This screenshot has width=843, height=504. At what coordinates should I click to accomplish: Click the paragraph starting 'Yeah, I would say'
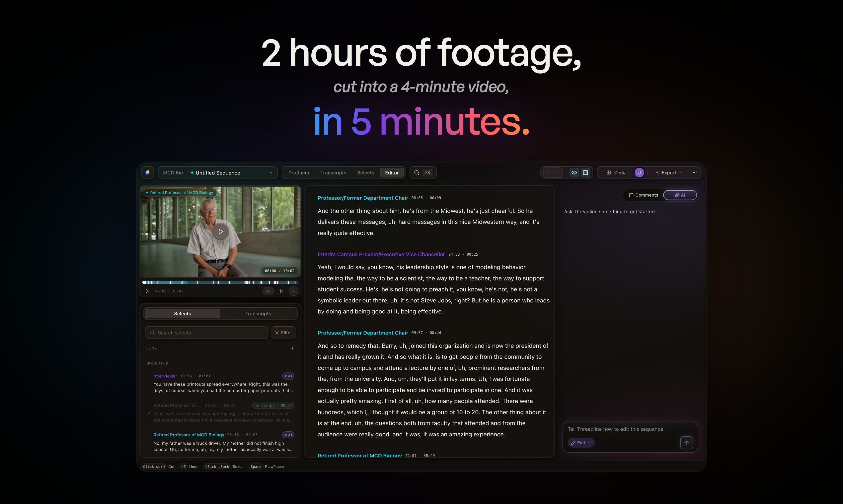pyautogui.click(x=433, y=289)
